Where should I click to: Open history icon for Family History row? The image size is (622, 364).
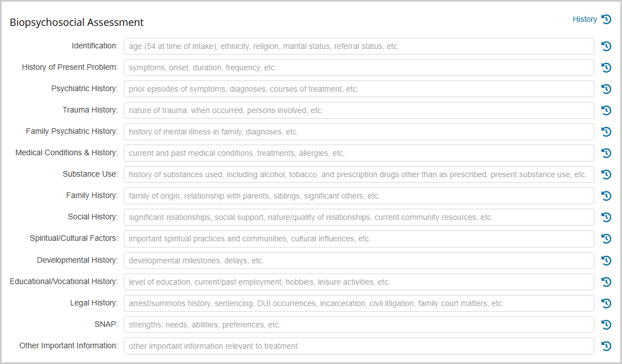pos(606,196)
